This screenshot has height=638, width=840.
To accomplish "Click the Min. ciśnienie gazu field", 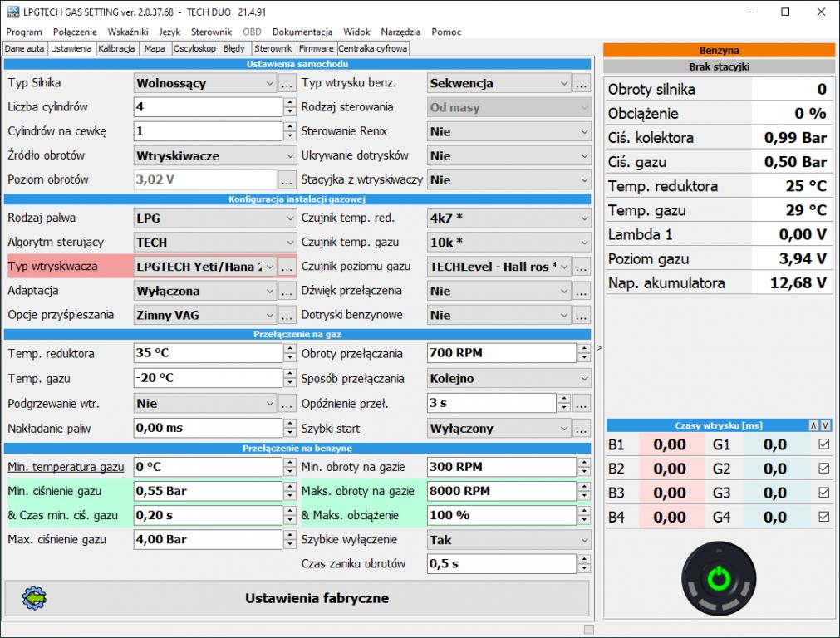I will point(208,491).
